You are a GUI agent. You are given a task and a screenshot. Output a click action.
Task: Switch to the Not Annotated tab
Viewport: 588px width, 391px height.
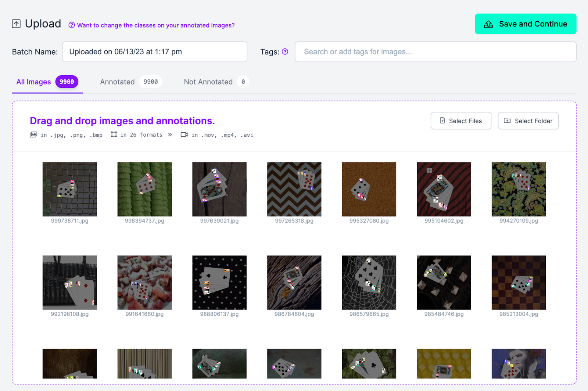[216, 82]
